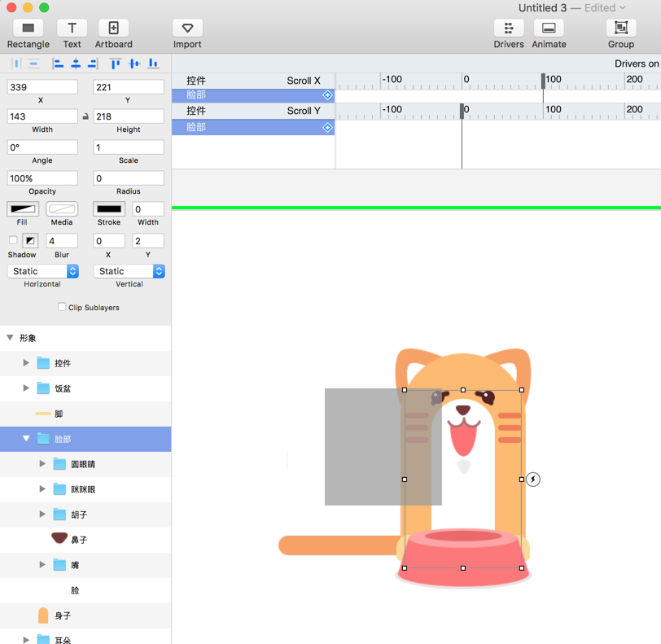661x644 pixels.
Task: Select the 脚 layer row
Action: pos(85,414)
